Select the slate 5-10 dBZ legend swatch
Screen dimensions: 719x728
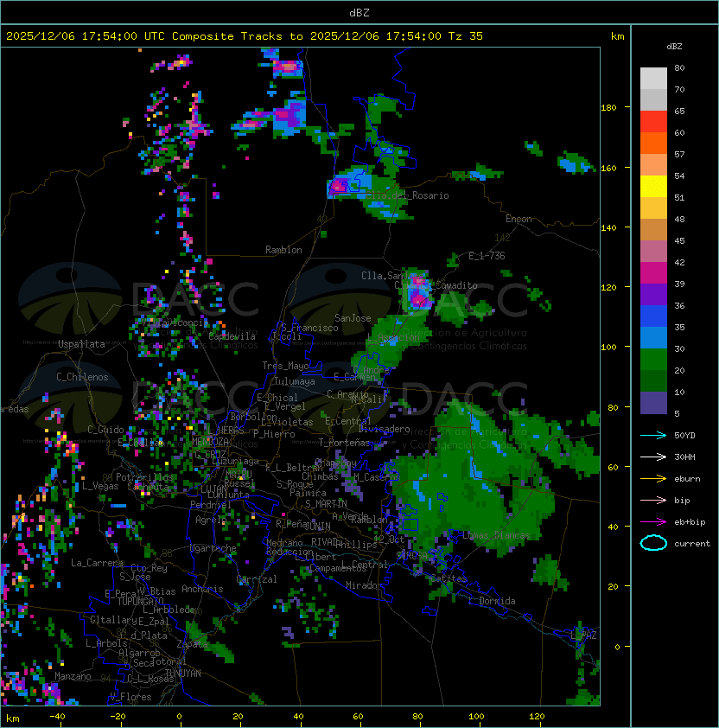653,403
